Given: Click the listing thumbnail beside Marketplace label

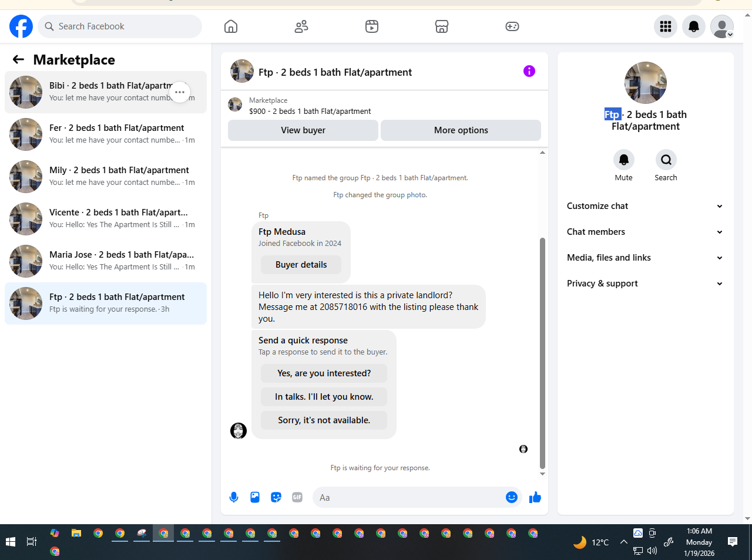Looking at the screenshot, I should (x=235, y=104).
